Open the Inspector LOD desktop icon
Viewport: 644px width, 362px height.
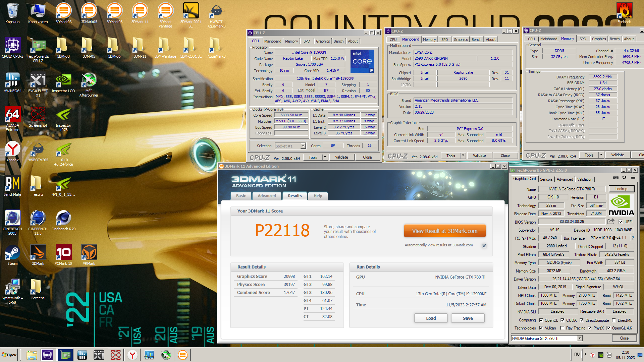tap(63, 82)
